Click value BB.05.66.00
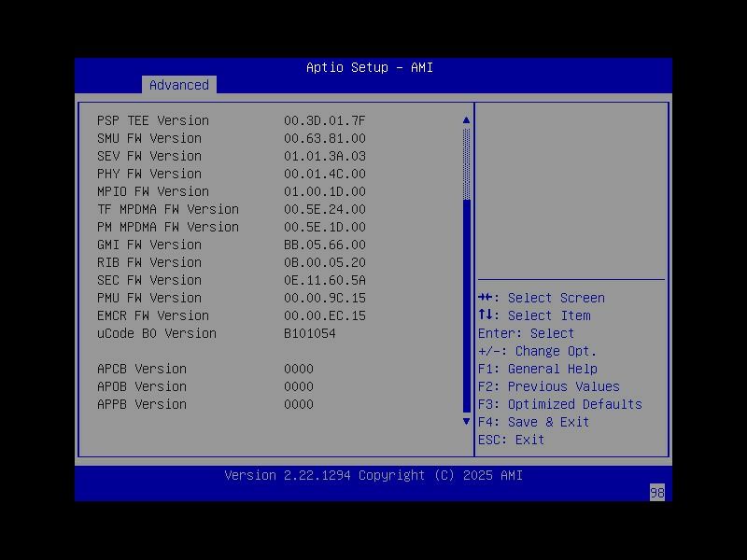Viewport: 747px width, 560px height. (x=325, y=245)
